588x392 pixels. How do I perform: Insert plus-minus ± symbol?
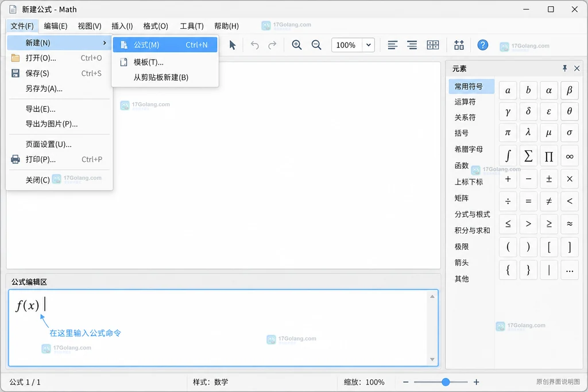(549, 178)
